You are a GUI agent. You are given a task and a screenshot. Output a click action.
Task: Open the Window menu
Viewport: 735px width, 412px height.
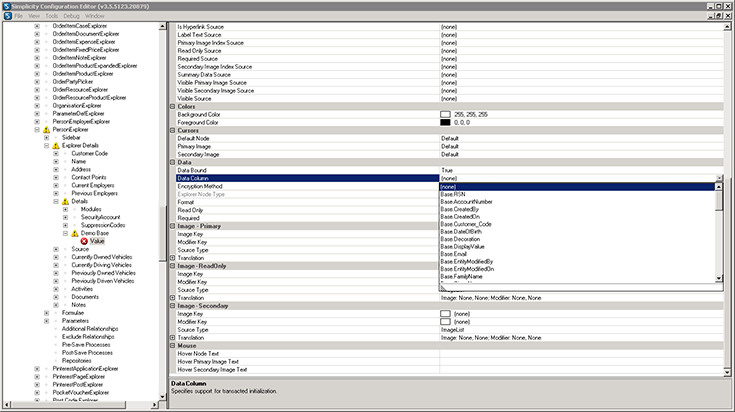(95, 16)
